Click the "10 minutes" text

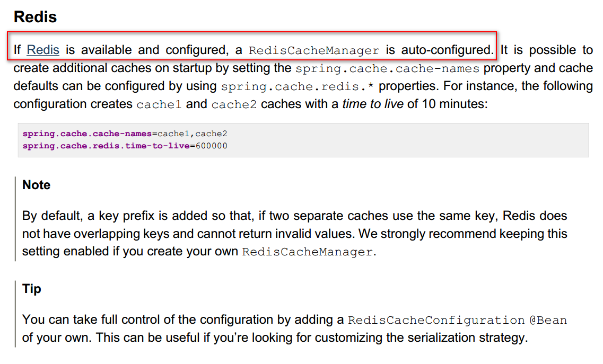click(455, 104)
